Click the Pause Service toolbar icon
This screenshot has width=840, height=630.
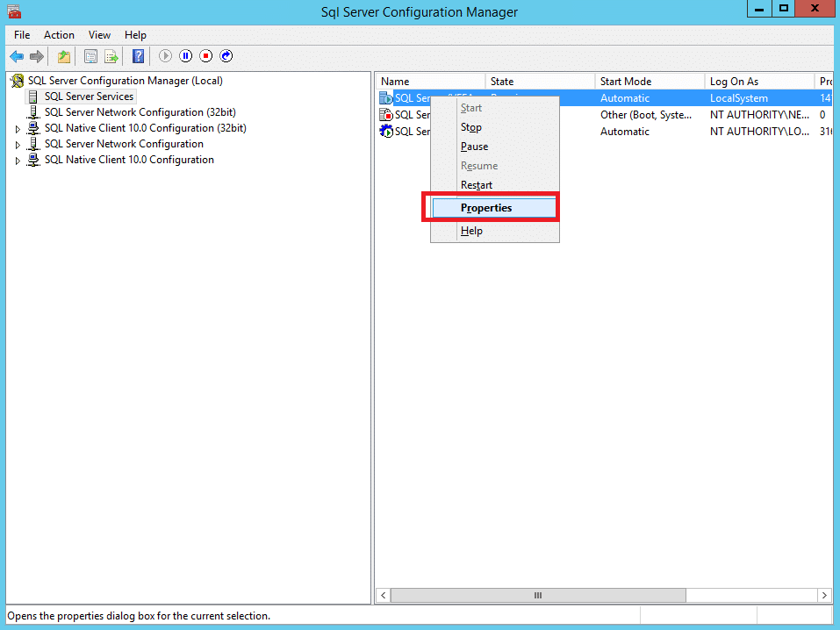click(186, 55)
